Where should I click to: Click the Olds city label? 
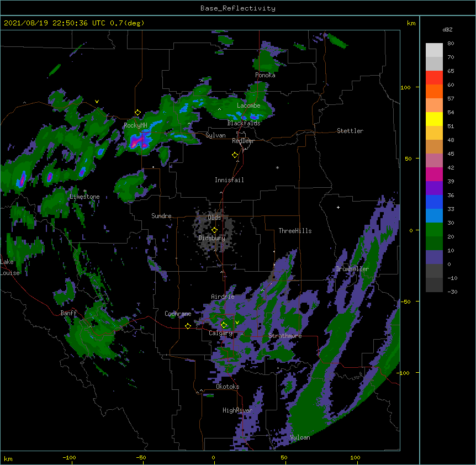[214, 218]
